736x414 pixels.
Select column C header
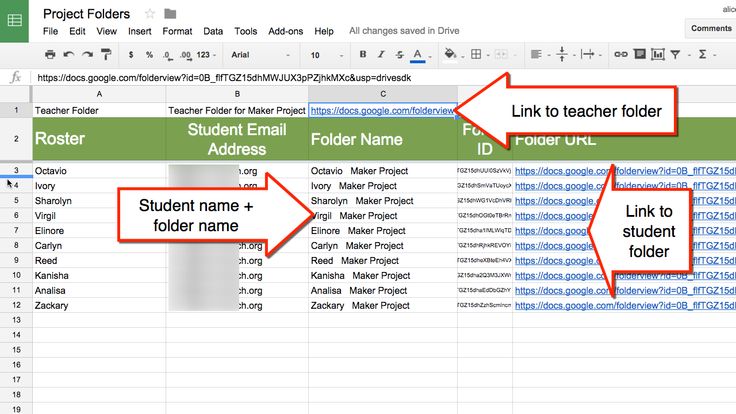[x=383, y=94]
